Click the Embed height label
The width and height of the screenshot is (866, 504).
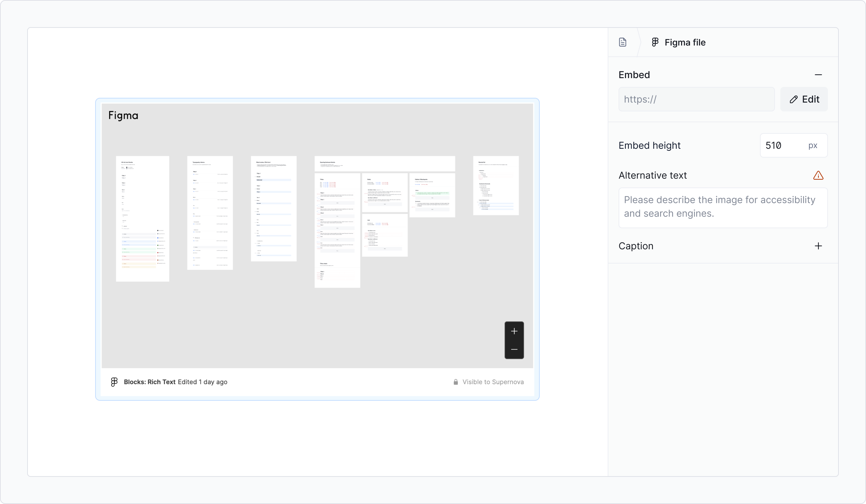click(649, 145)
